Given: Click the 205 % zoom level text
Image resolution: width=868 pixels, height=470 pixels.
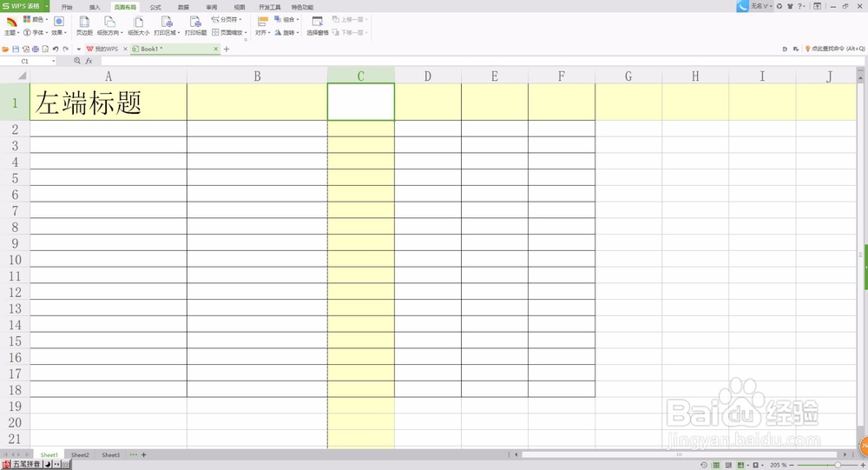Looking at the screenshot, I should 779,465.
